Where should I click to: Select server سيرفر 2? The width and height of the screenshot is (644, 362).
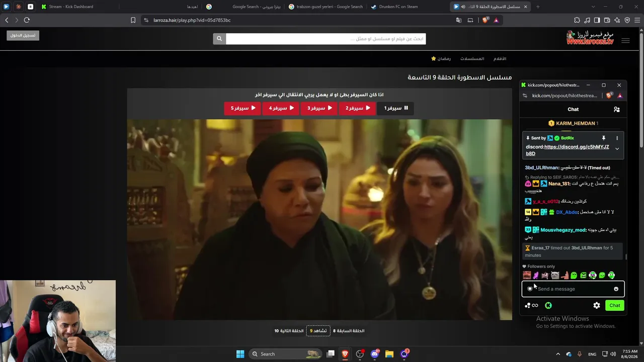(357, 108)
